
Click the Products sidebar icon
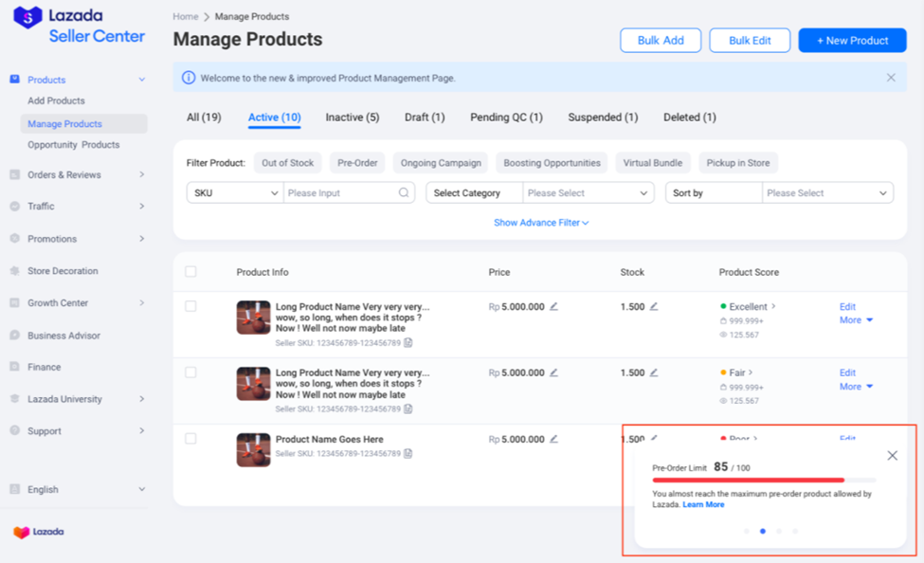pos(15,79)
